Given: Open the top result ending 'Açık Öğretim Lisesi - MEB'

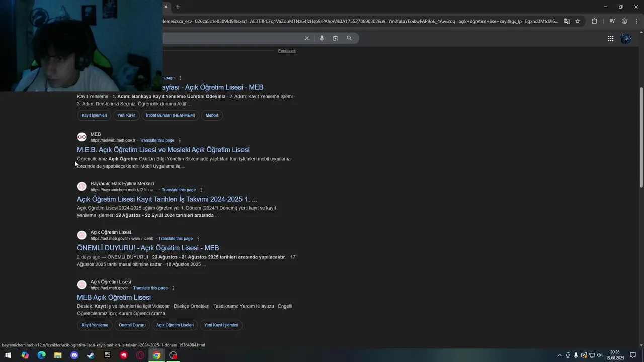Looking at the screenshot, I should point(213,87).
